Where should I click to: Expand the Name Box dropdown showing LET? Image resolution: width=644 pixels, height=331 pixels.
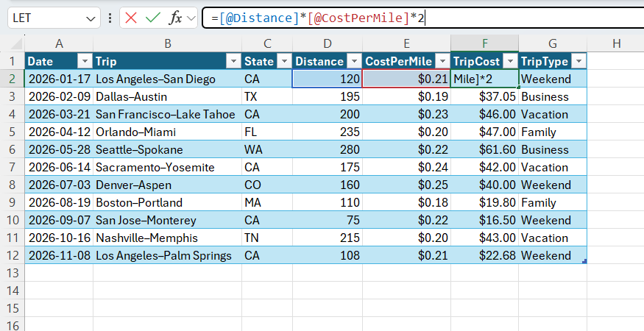pos(91,18)
